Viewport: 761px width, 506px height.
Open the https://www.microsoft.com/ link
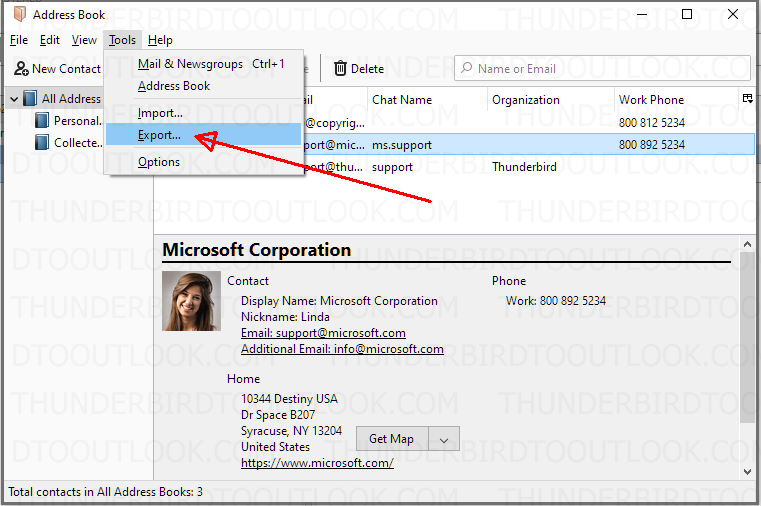(x=317, y=463)
